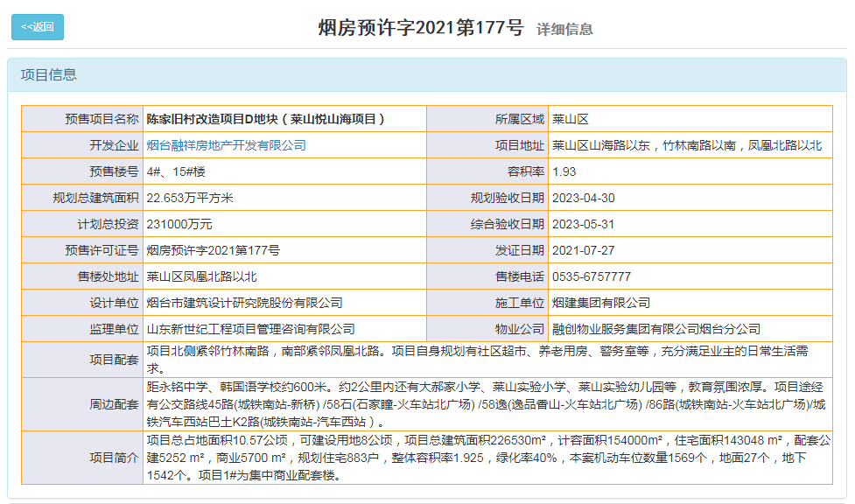
Task: Click the 物业公司 label cell
Action: pyautogui.click(x=487, y=328)
